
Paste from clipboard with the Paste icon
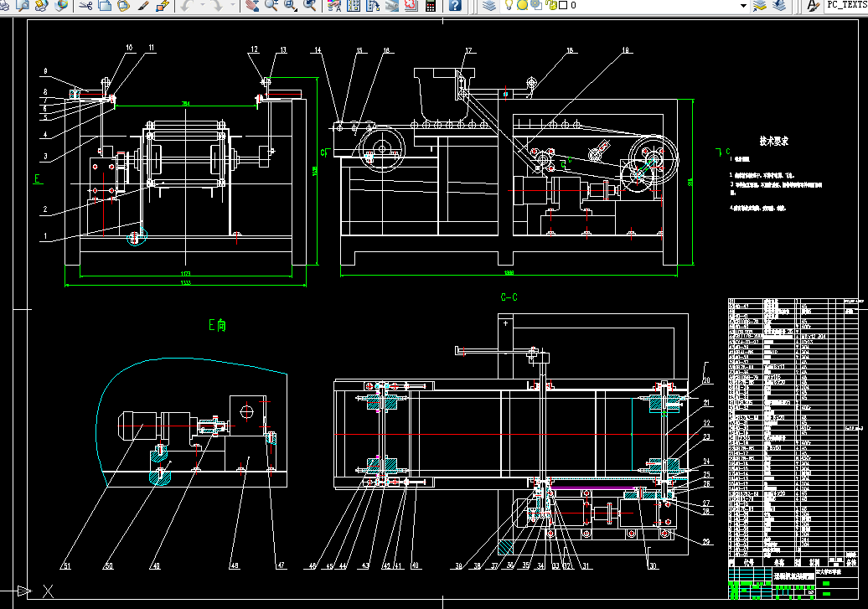pos(123,5)
